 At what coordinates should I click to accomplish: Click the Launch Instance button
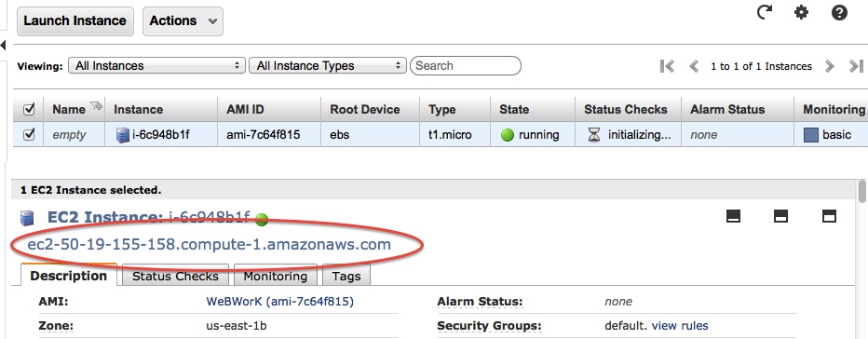(x=75, y=21)
